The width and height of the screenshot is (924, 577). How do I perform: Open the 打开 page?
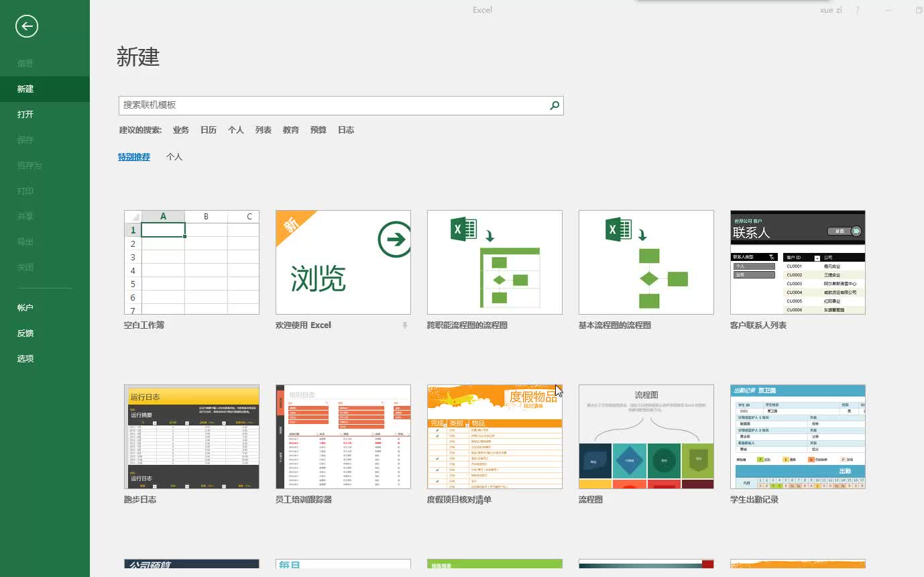(x=25, y=115)
